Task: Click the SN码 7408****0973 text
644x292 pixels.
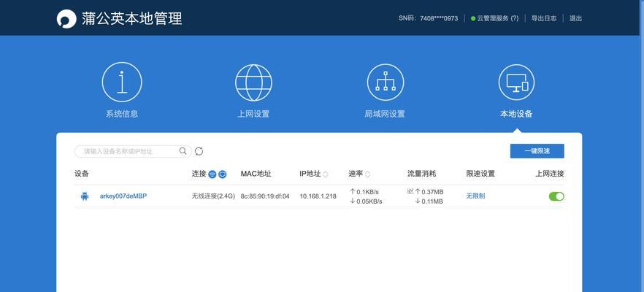Action: (x=428, y=18)
